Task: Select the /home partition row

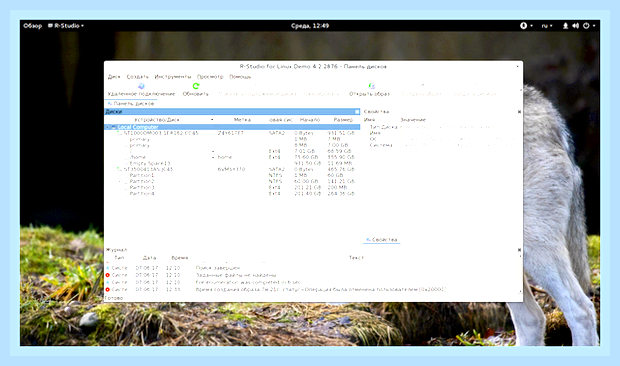Action: pyautogui.click(x=232, y=157)
